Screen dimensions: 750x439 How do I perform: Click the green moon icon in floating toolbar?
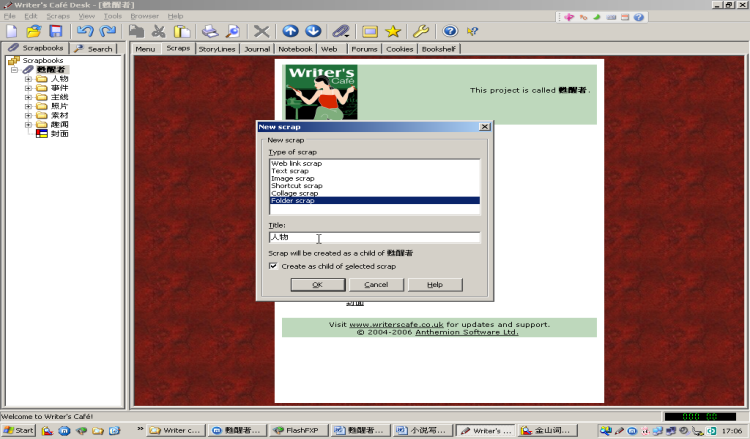coord(597,17)
